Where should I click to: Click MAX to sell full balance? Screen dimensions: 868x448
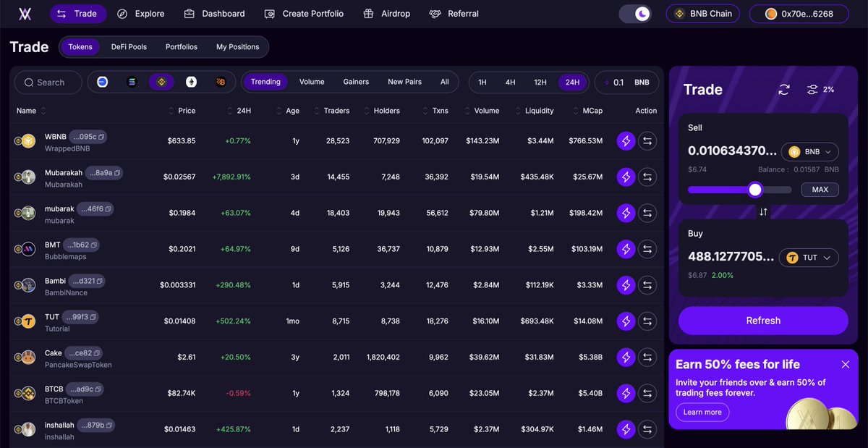coord(820,190)
